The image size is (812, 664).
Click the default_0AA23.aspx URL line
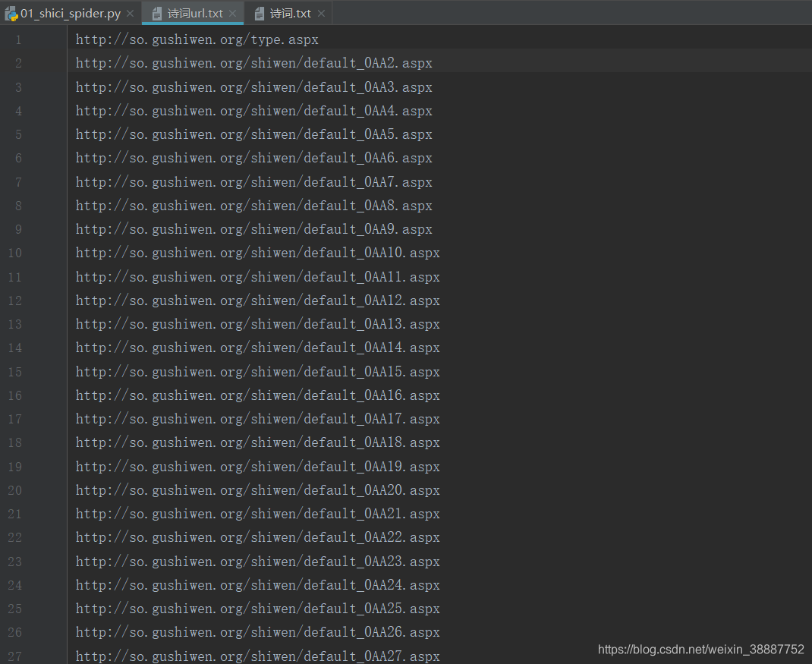tap(258, 562)
